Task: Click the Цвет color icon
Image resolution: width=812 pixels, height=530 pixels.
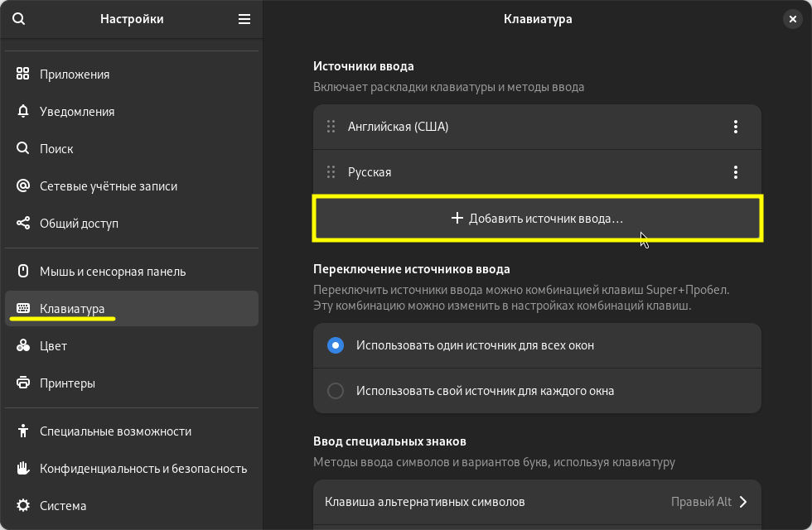Action: [23, 345]
